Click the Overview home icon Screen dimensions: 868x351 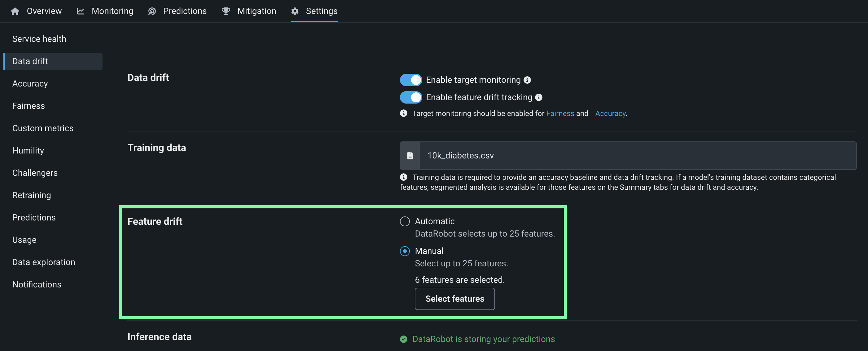pyautogui.click(x=15, y=11)
